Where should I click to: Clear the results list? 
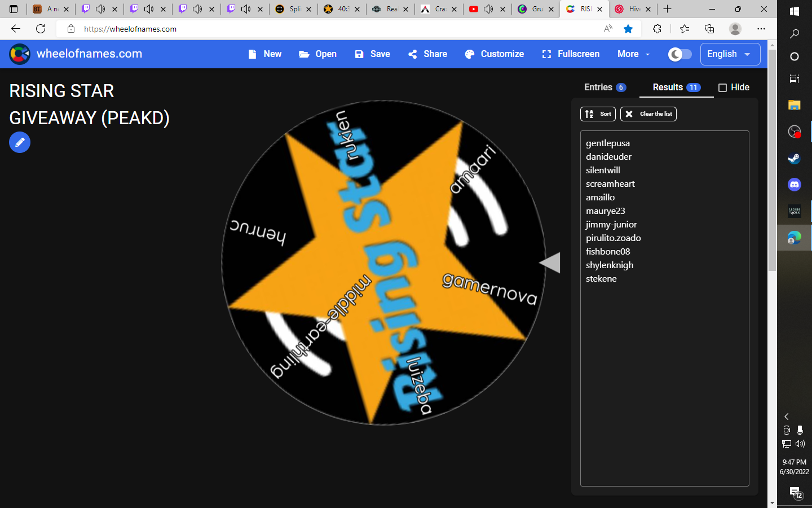click(648, 114)
